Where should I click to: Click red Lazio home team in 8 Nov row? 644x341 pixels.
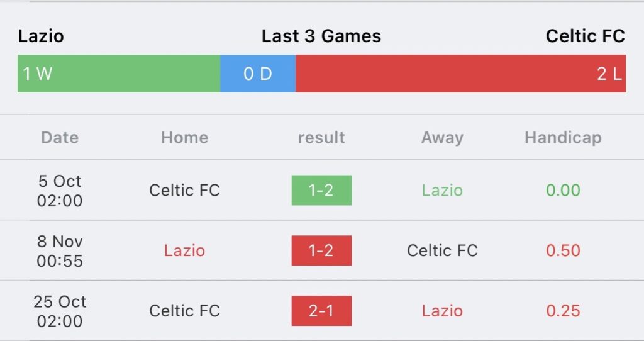tap(184, 250)
